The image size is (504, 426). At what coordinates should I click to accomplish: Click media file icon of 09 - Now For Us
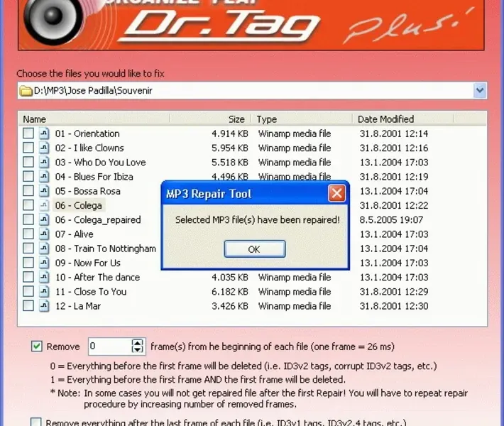point(44,263)
